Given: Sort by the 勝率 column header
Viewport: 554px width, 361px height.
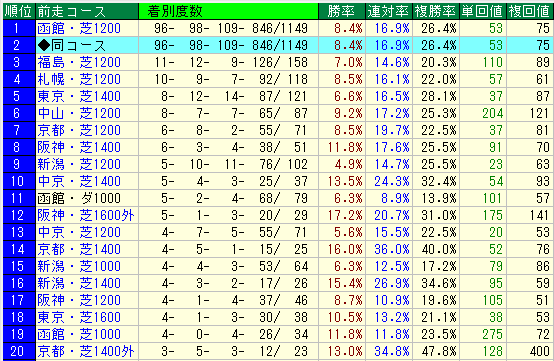Looking at the screenshot, I should point(341,11).
